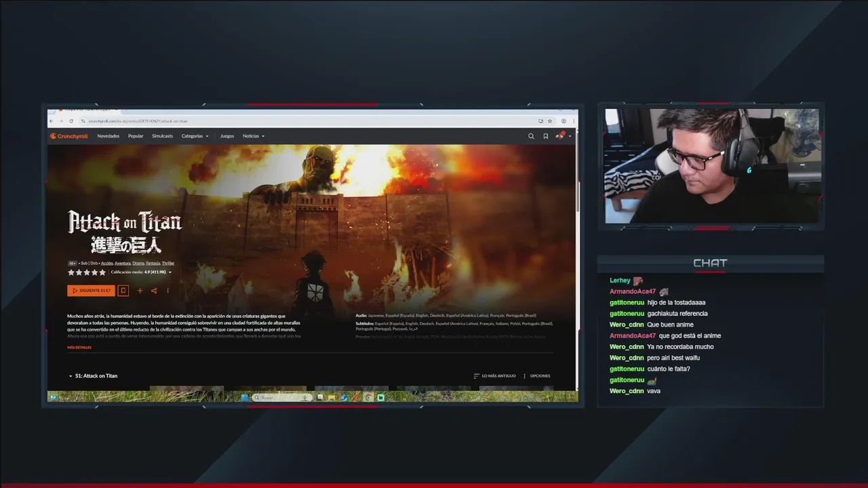Open the profile avatar account menu
The image size is (868, 488).
pos(562,136)
